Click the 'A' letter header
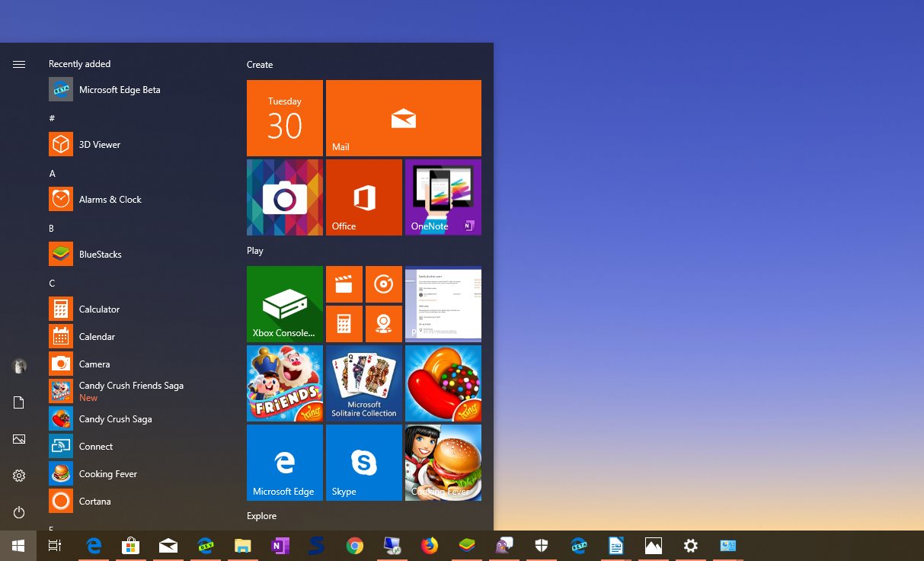 point(52,174)
